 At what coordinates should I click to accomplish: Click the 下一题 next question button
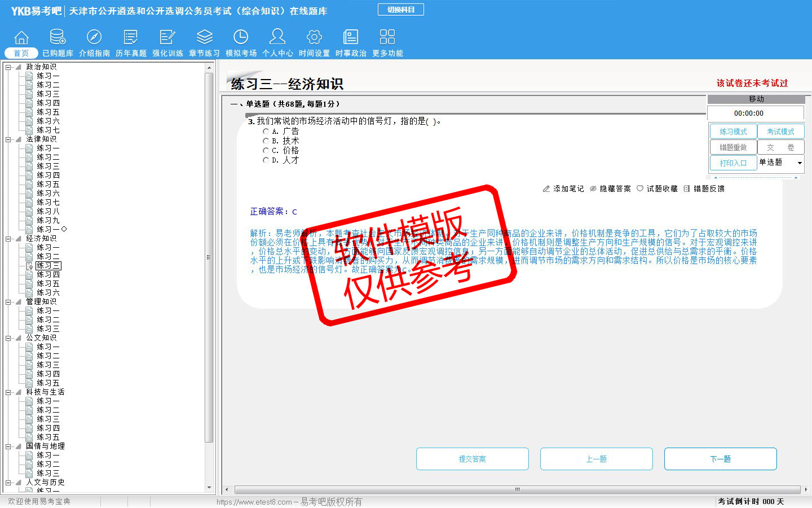(720, 459)
